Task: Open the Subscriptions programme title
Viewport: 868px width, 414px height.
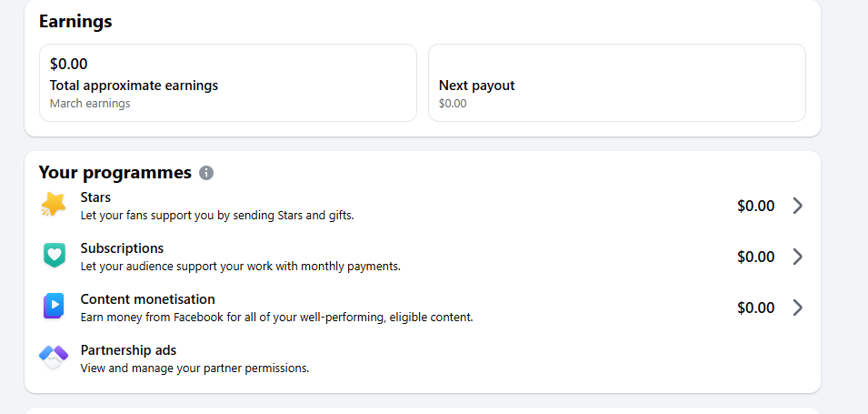Action: [122, 247]
